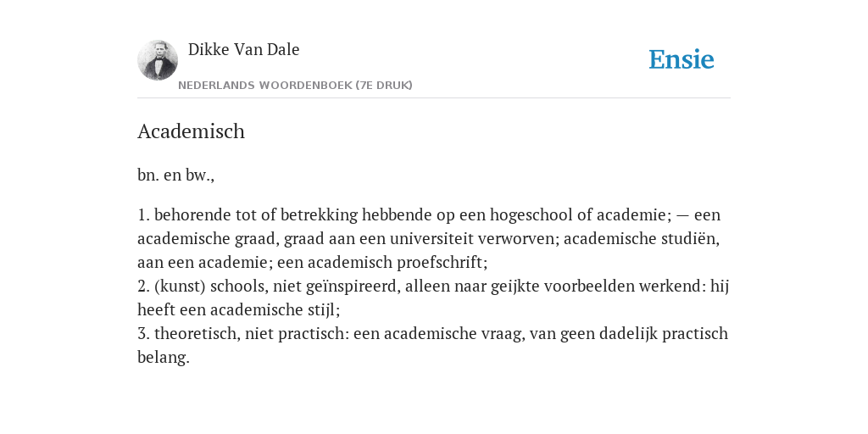
Task: Click the words 'academische studiën'
Action: coord(639,238)
